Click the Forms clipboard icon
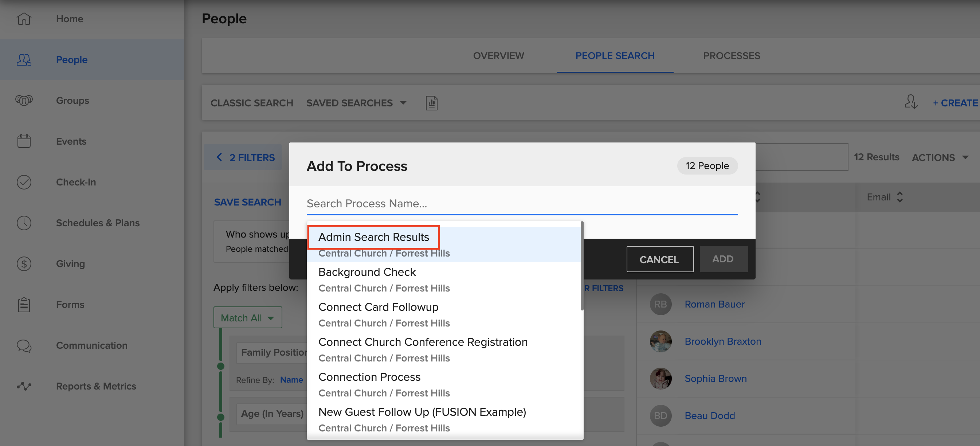Image resolution: width=980 pixels, height=446 pixels. 24,304
